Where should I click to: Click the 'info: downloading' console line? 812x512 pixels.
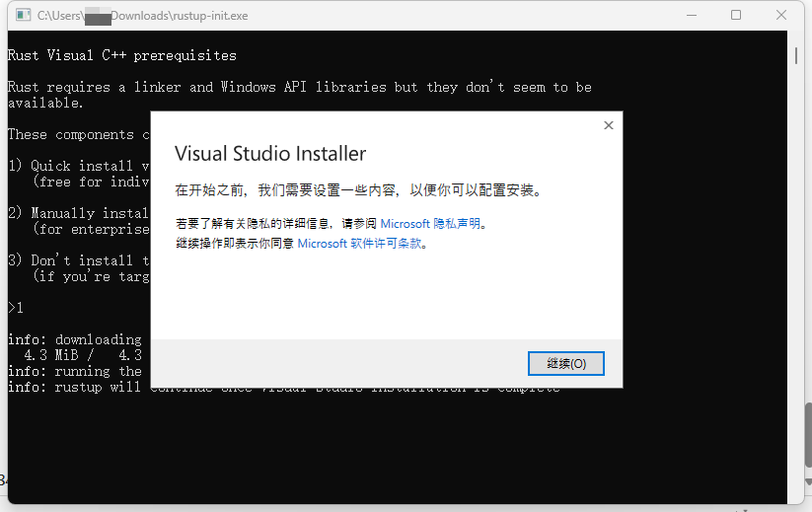[75, 339]
